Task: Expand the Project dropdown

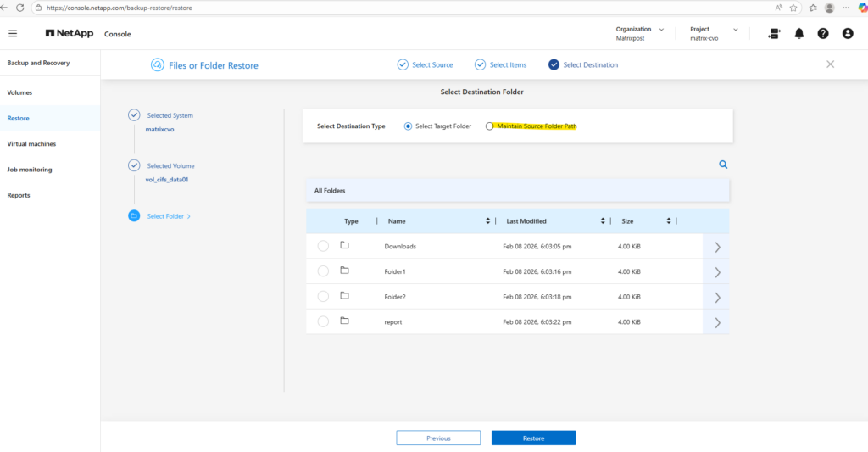Action: (735, 30)
